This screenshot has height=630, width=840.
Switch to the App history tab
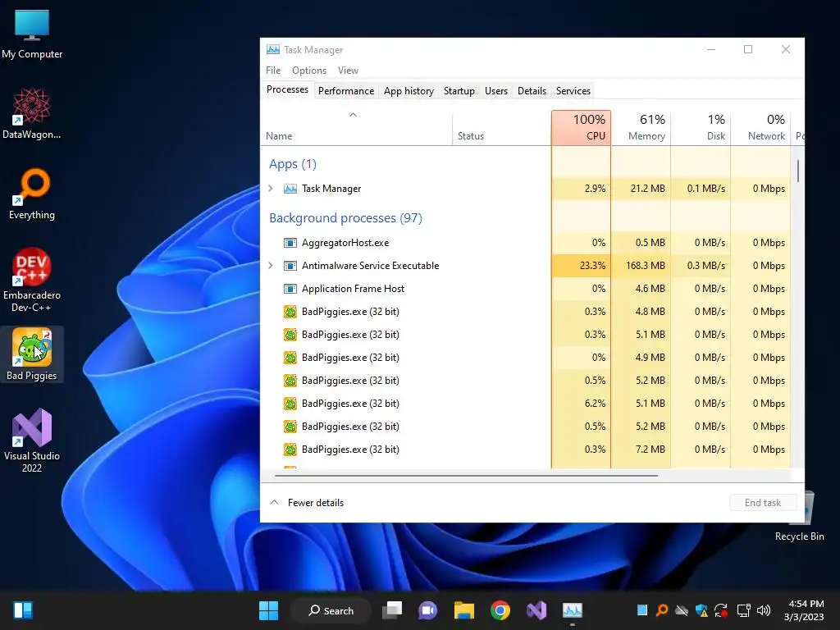(x=409, y=91)
